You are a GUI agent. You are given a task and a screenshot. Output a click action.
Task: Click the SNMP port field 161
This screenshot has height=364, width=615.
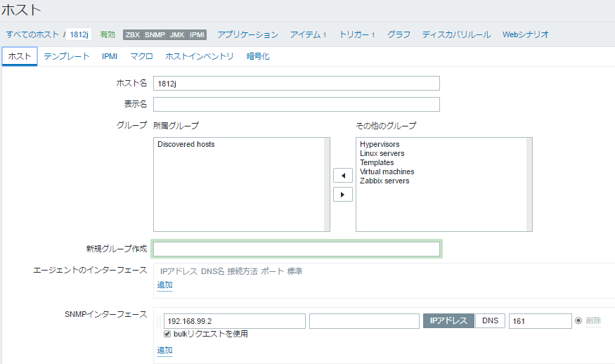pyautogui.click(x=540, y=321)
